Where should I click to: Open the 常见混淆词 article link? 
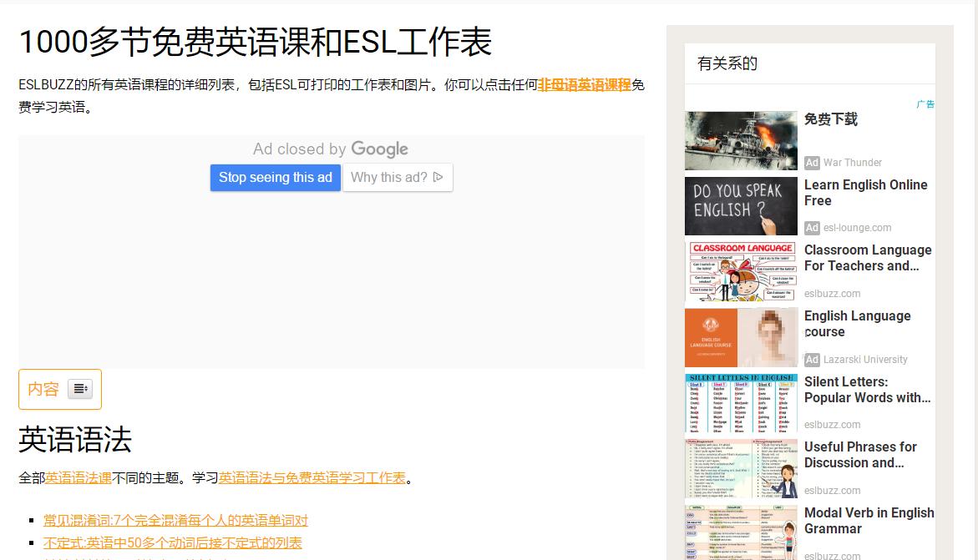175,519
